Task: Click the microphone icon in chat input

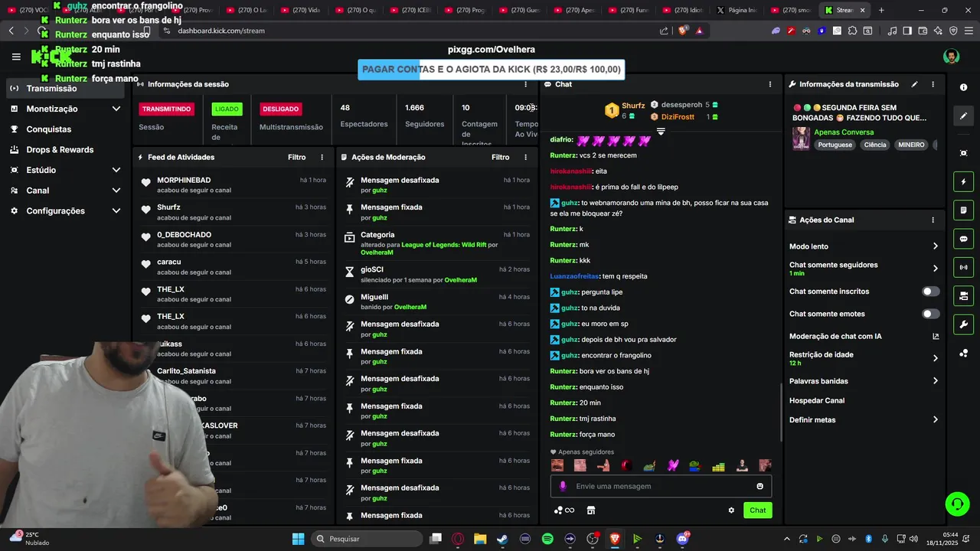Action: pyautogui.click(x=563, y=486)
